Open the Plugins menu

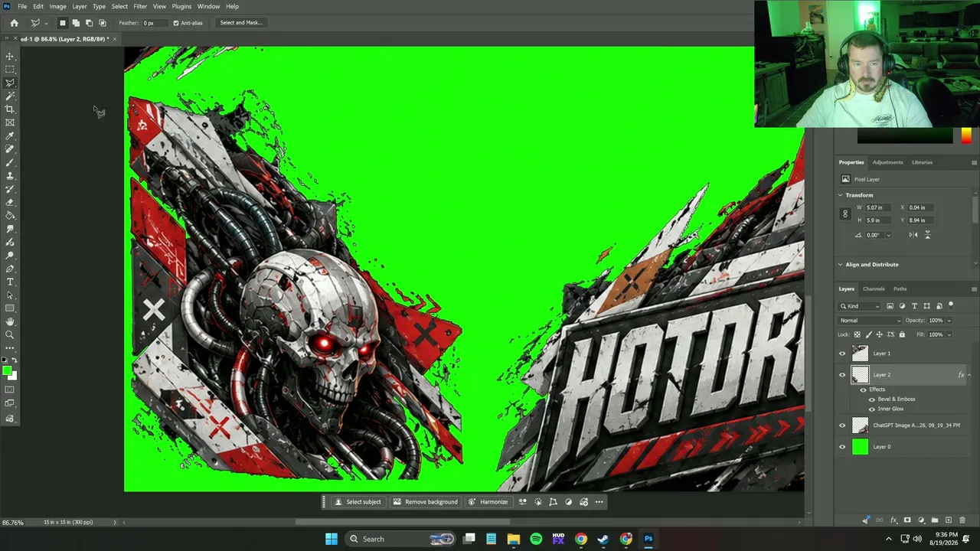181,6
